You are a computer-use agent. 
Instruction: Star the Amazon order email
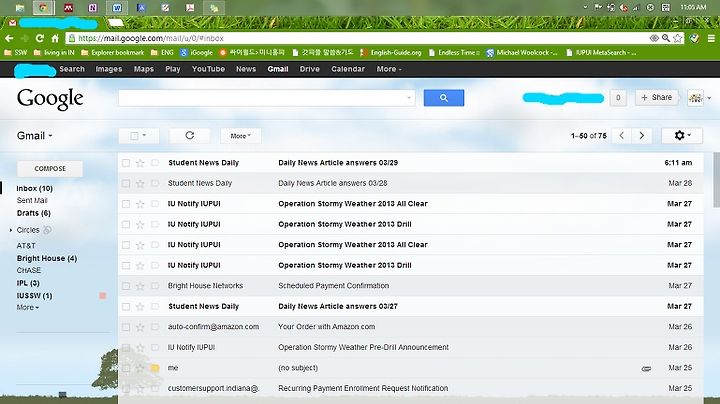[x=141, y=327]
